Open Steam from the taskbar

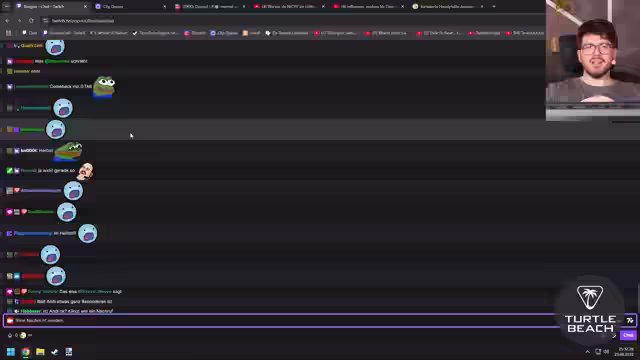[x=54, y=352]
